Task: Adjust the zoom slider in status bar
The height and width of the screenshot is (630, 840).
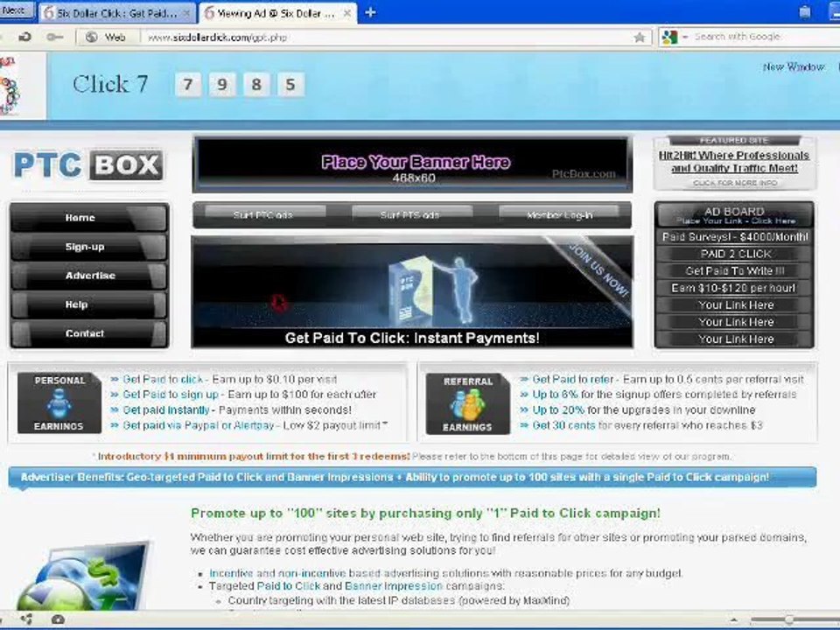Action: [788, 619]
